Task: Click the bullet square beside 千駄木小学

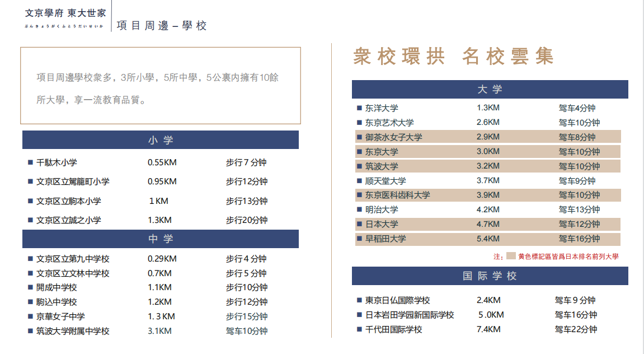Action: point(30,162)
